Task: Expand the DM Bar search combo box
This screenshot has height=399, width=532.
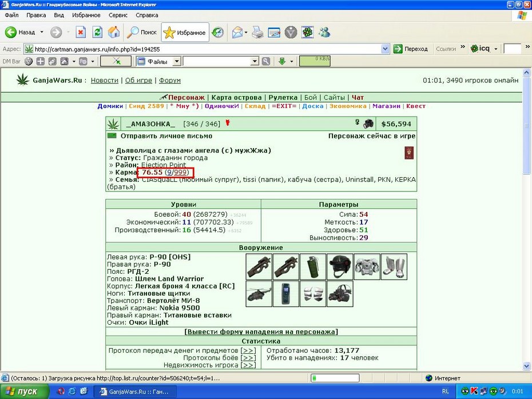Action: pos(255,61)
